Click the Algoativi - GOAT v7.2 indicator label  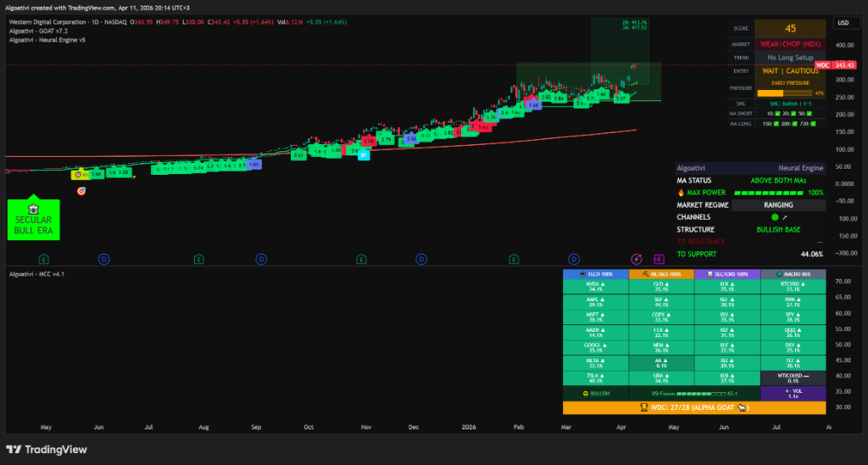(38, 31)
